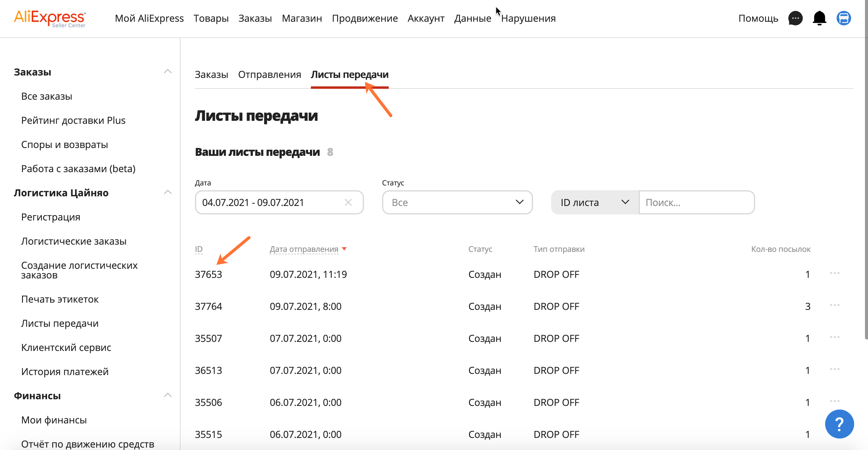Open Все заказы in the sidebar
868x450 pixels.
point(46,96)
